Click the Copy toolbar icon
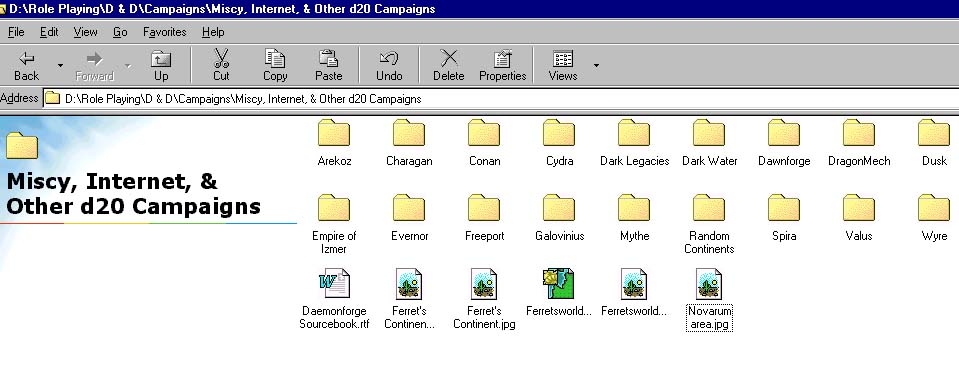 pyautogui.click(x=275, y=59)
